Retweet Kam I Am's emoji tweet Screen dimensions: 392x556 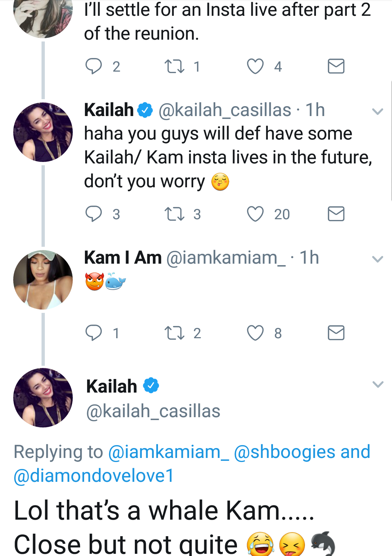click(175, 333)
